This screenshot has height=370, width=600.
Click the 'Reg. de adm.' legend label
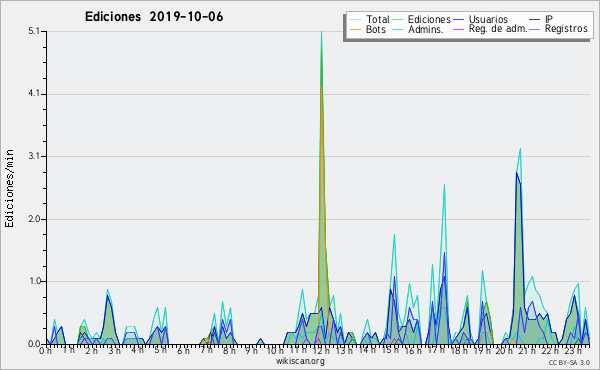[x=498, y=29]
